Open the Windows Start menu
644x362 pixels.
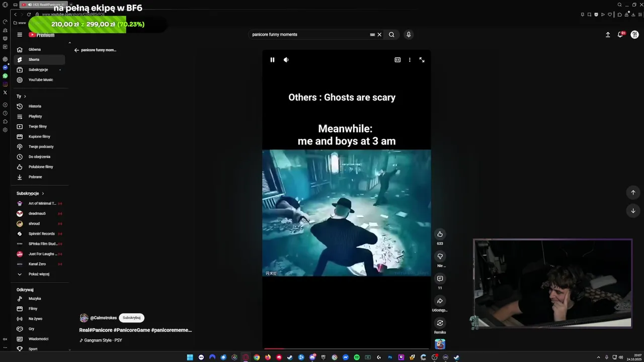(x=190, y=357)
